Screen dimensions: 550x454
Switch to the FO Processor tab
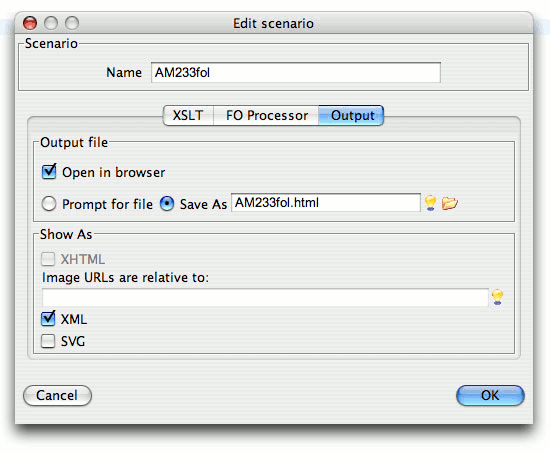pyautogui.click(x=266, y=115)
